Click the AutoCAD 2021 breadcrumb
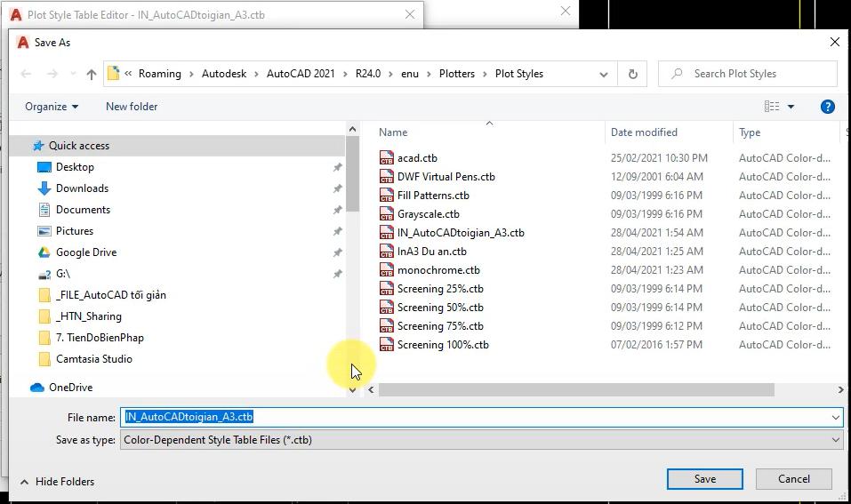Screen dimensions: 851x504 coord(301,74)
